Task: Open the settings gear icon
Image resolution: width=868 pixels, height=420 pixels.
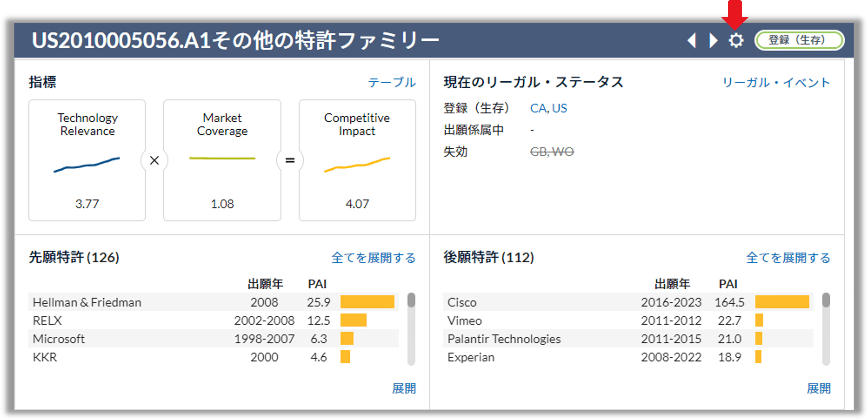Action: (x=736, y=41)
